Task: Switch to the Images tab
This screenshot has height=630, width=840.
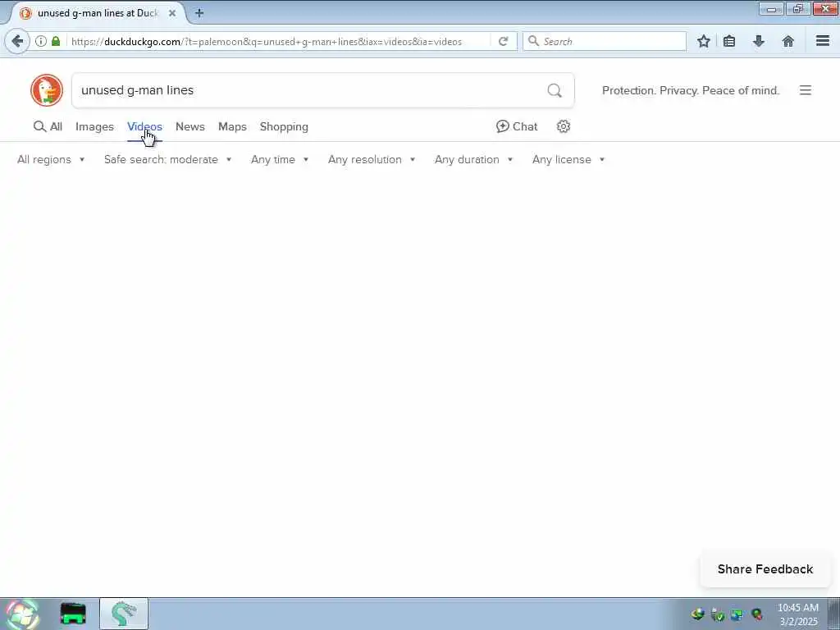Action: point(94,127)
